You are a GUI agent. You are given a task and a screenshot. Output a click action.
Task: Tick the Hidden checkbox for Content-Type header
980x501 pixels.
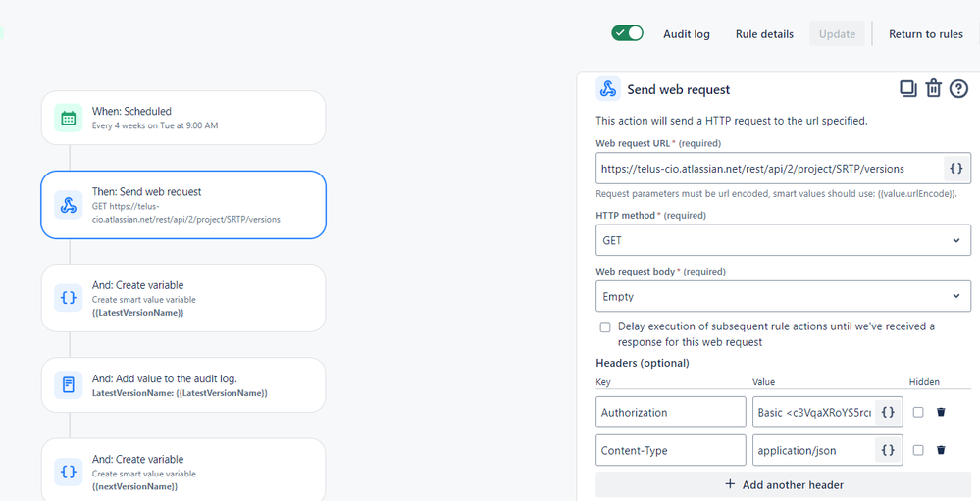pyautogui.click(x=918, y=450)
